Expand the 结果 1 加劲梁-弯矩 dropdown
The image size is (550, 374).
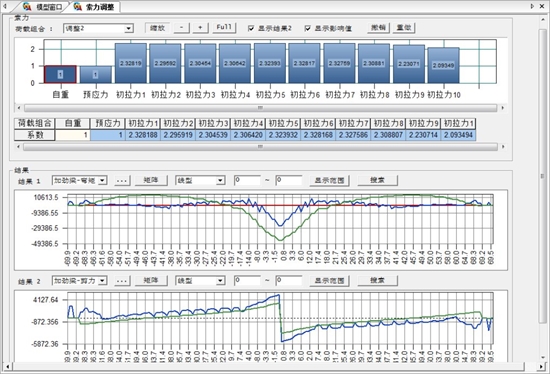point(79,181)
